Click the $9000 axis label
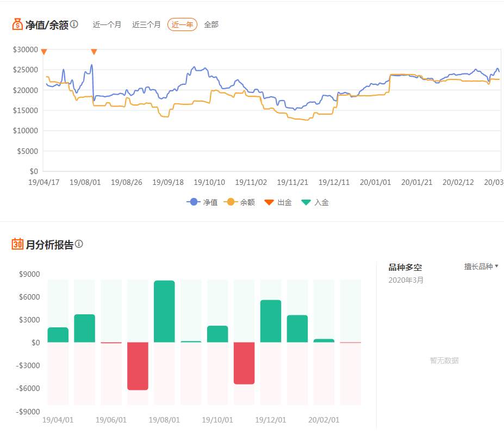Image resolution: width=504 pixels, height=441 pixels. pyautogui.click(x=29, y=274)
